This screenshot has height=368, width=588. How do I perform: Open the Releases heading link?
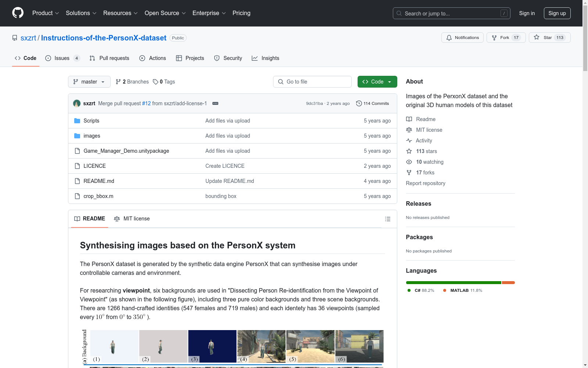tap(419, 204)
